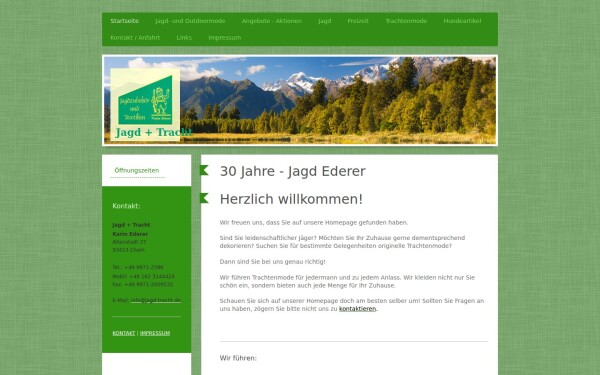The width and height of the screenshot is (600, 375).
Task: Click the 'Jagd + Tracht' banner title text
Action: pyautogui.click(x=154, y=132)
